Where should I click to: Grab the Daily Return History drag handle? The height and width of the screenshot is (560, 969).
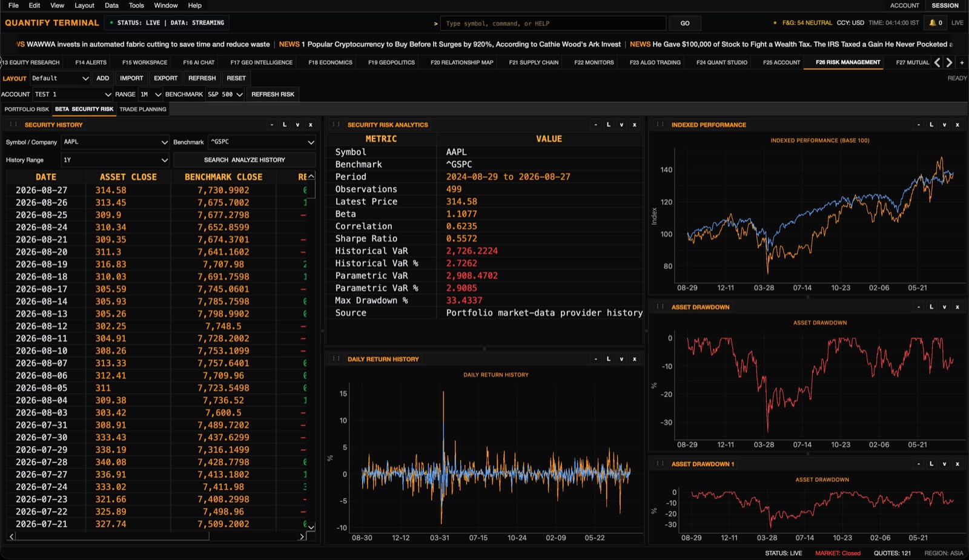coord(336,359)
